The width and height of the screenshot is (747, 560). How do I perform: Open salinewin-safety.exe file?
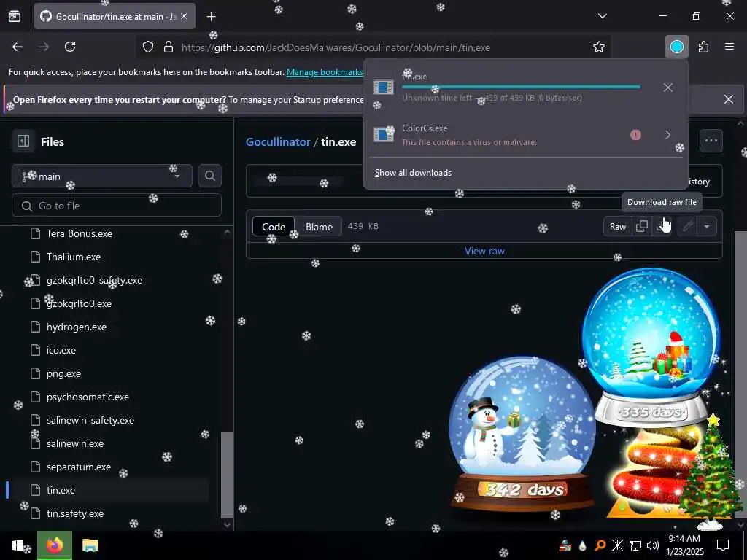tap(90, 421)
